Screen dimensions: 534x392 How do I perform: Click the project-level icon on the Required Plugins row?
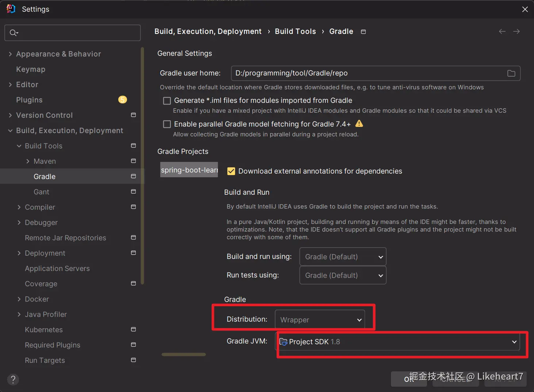[x=133, y=345]
